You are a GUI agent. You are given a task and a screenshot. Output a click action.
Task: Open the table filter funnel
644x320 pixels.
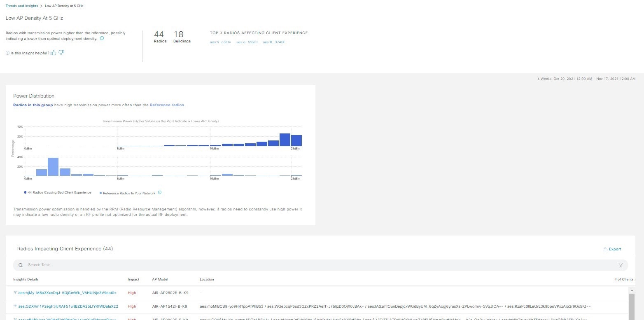point(621,265)
